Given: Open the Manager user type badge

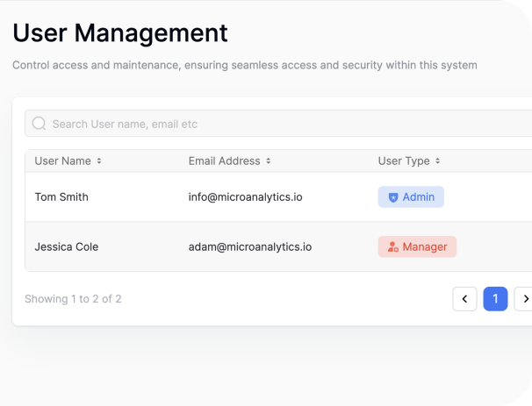Looking at the screenshot, I should (417, 246).
